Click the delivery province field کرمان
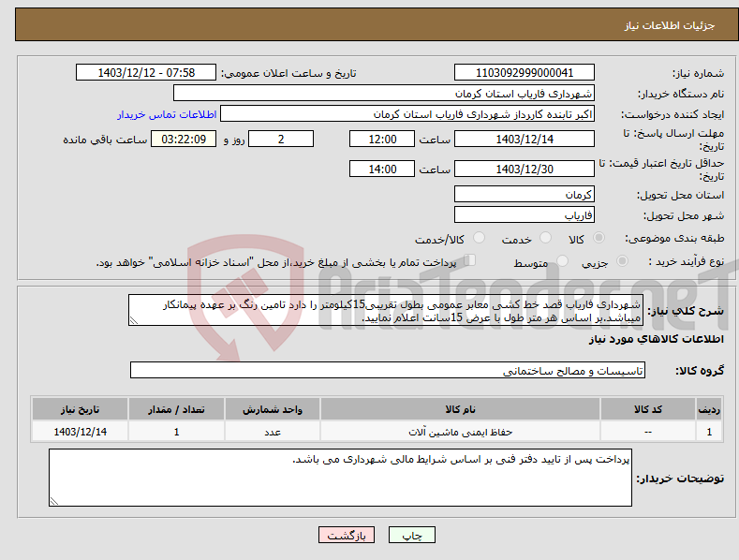The height and width of the screenshot is (560, 739). coord(525,194)
